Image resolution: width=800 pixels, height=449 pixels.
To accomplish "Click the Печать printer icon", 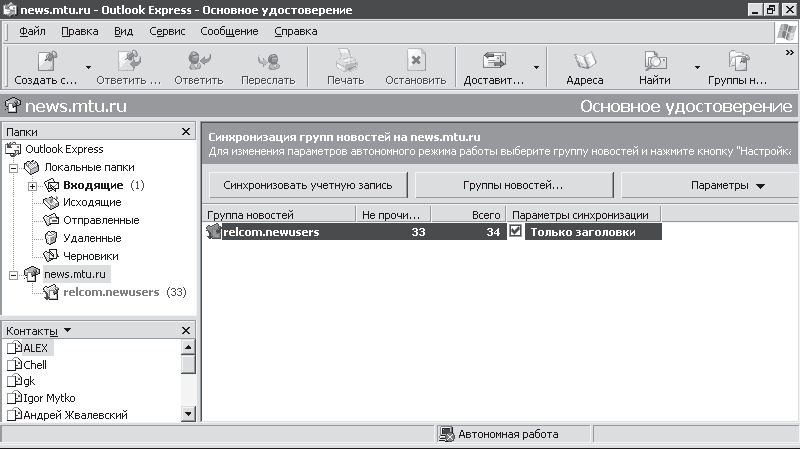I will 346,60.
